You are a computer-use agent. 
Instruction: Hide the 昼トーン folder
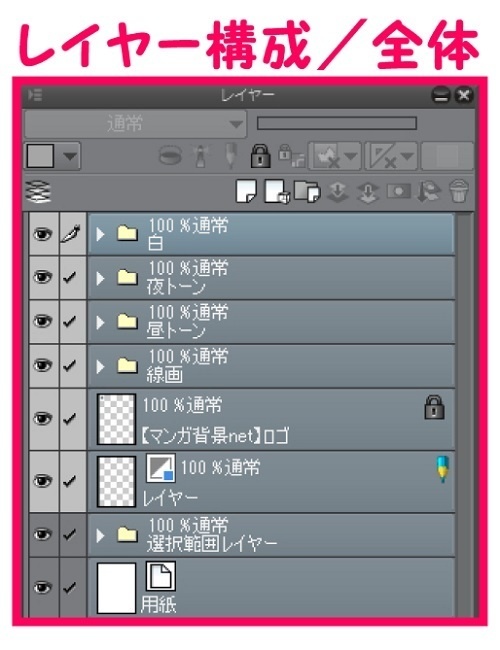point(43,321)
